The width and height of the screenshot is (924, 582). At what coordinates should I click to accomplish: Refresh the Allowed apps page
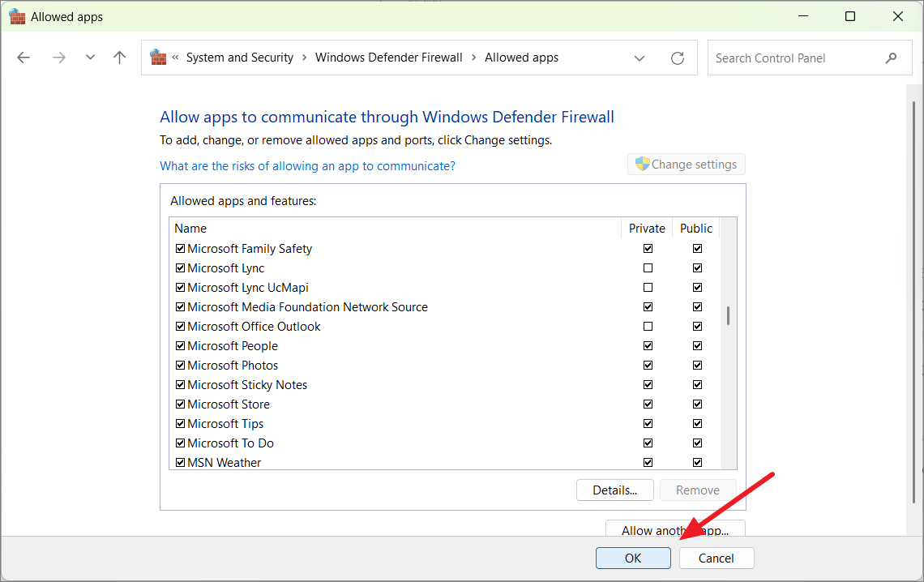678,58
